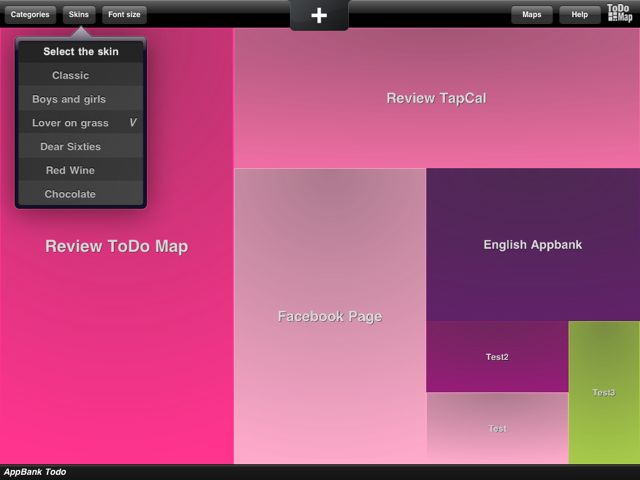Select the English Appbank task tile
640x480 pixels.
tap(533, 244)
